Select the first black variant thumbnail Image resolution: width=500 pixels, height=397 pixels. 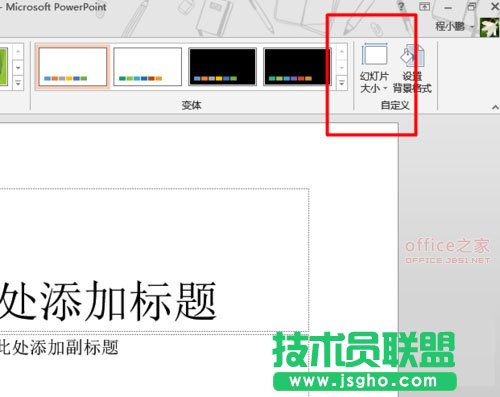(222, 67)
